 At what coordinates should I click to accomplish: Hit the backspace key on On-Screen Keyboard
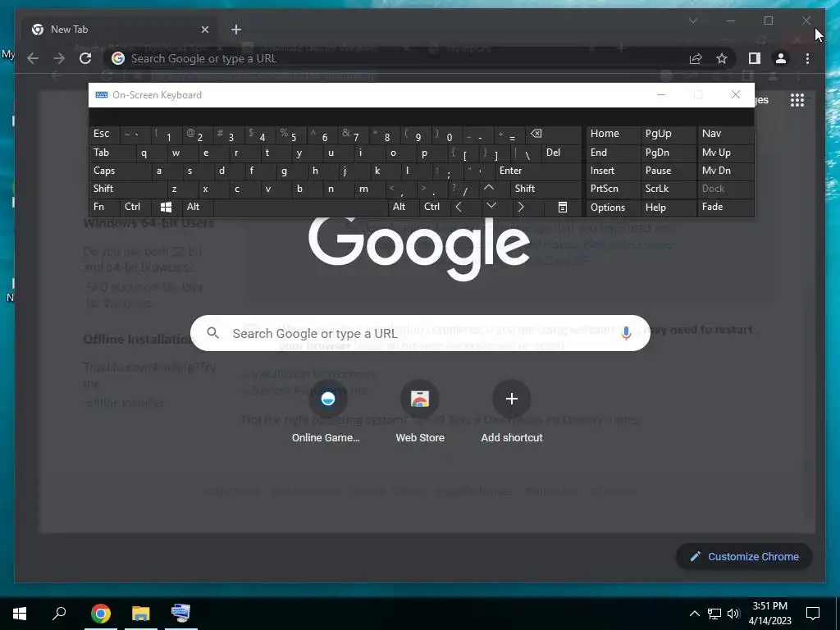(x=554, y=134)
